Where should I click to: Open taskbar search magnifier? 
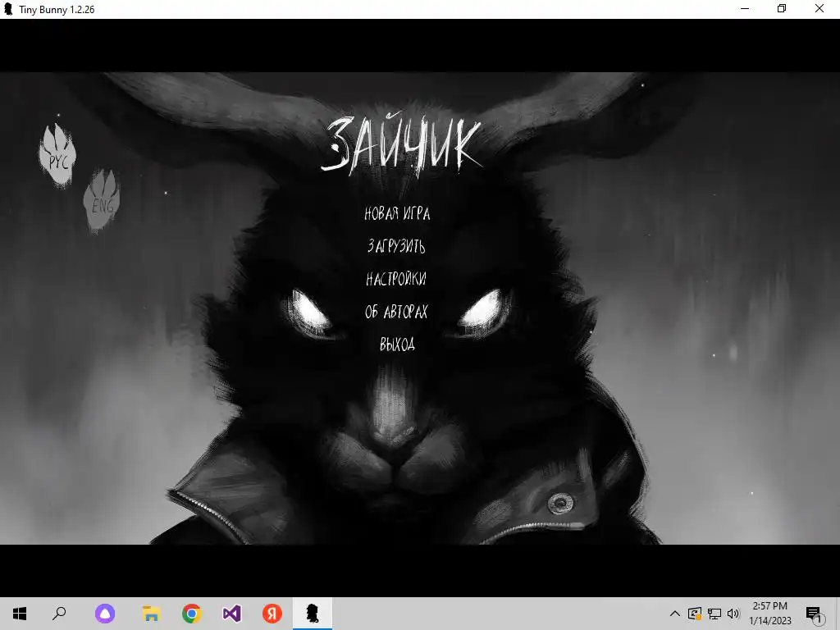tap(59, 614)
